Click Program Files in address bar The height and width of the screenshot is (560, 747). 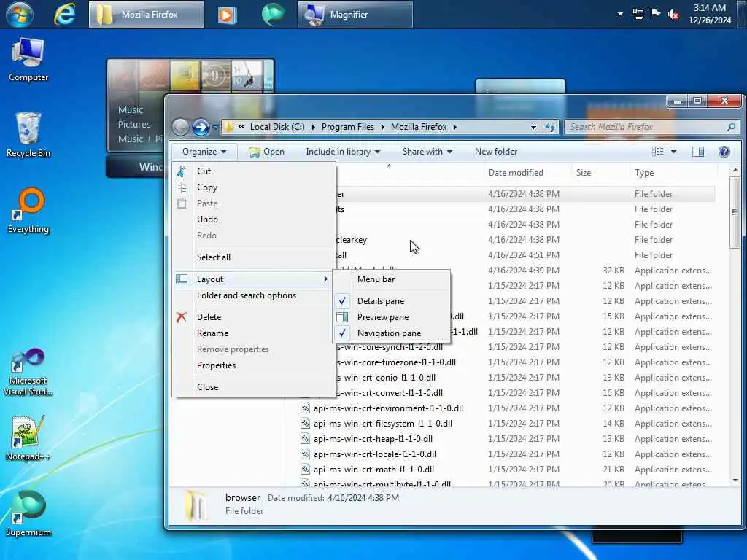[348, 127]
